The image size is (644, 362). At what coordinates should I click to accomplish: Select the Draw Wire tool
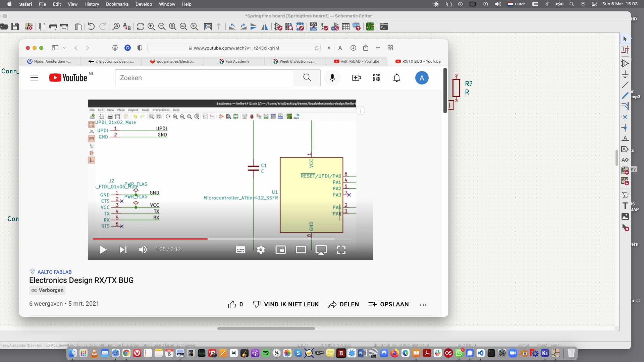pos(625,85)
